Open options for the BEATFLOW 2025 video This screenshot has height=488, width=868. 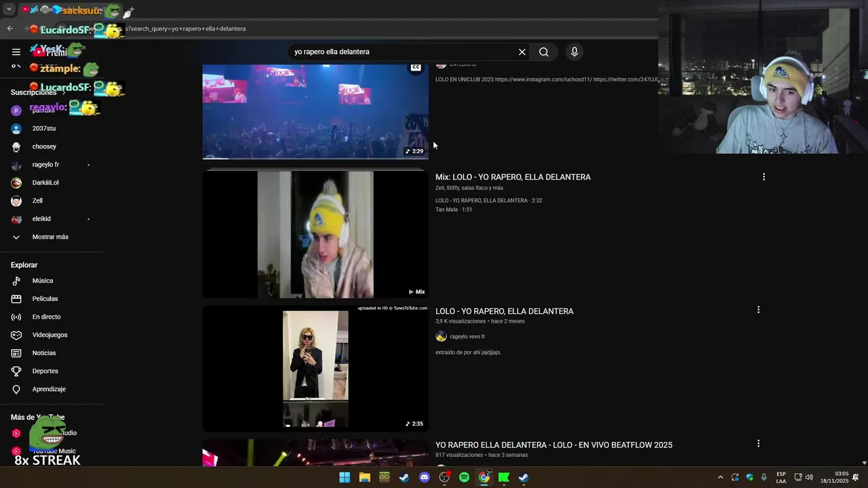[758, 443]
